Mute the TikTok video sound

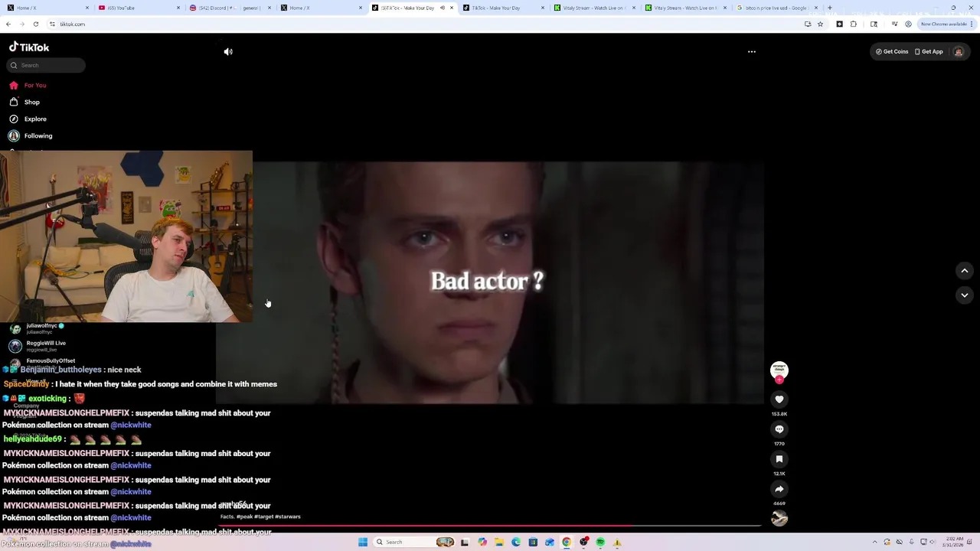coord(228,52)
